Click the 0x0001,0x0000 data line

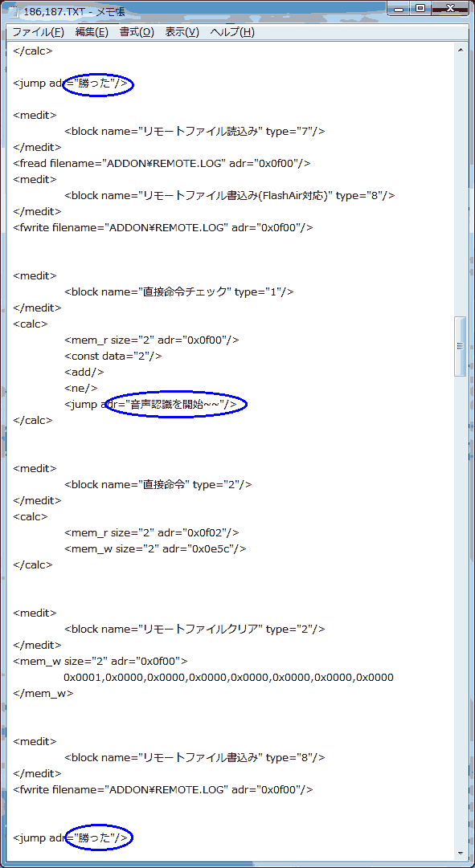coord(228,676)
